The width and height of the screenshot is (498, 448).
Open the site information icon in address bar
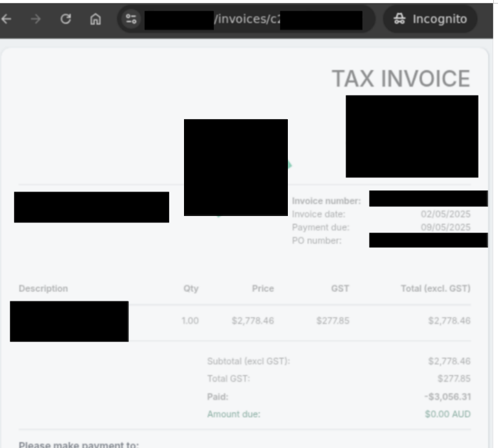coord(130,19)
